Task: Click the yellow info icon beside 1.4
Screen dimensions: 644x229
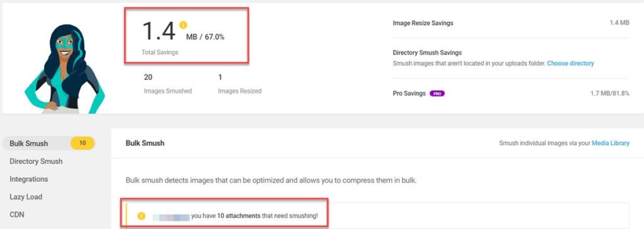Action: tap(183, 25)
